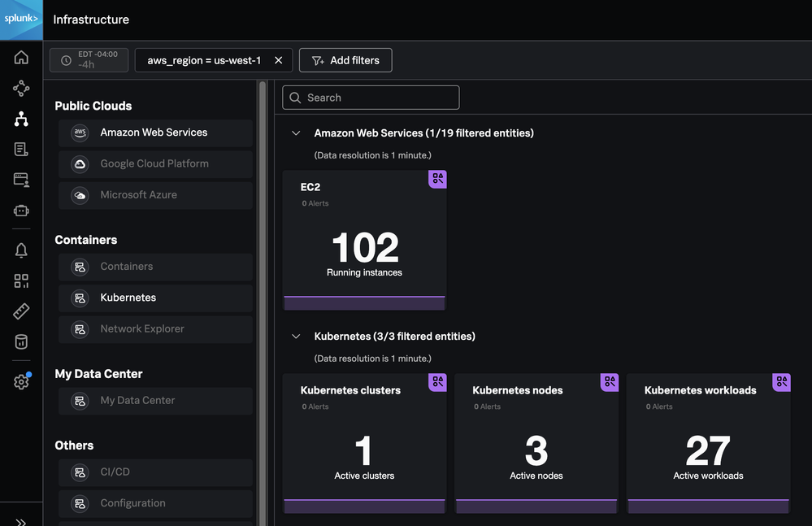Select the Infrastructure hierarchy icon
The height and width of the screenshot is (526, 812).
(21, 120)
